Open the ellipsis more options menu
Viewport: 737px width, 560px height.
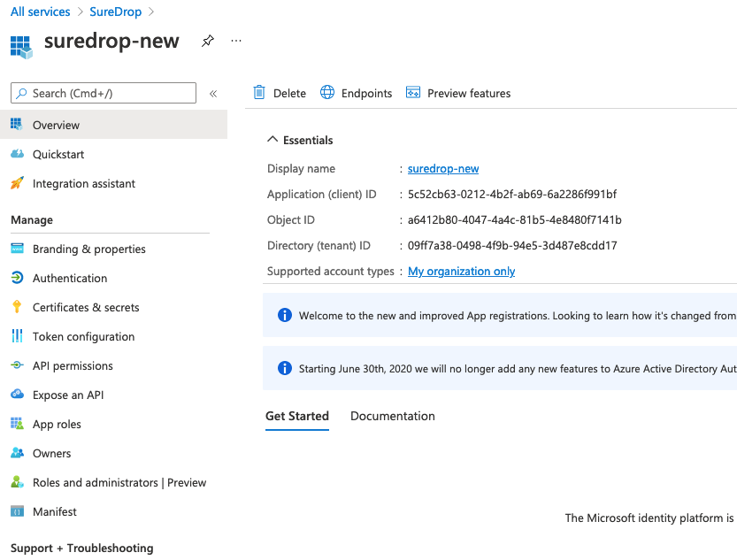236,41
